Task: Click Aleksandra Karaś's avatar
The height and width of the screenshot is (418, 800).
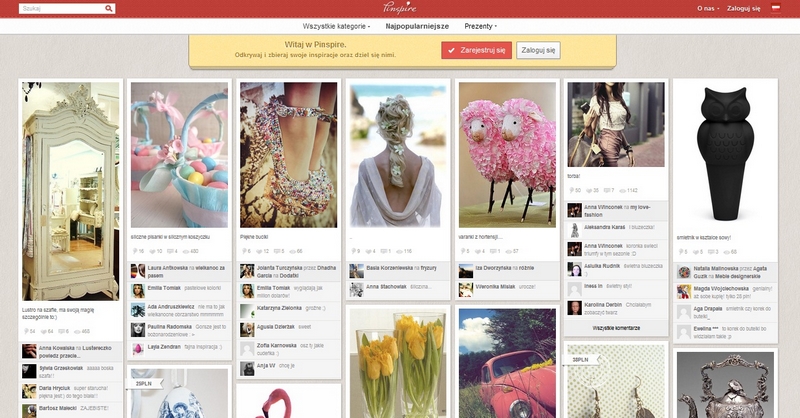Action: pos(574,230)
